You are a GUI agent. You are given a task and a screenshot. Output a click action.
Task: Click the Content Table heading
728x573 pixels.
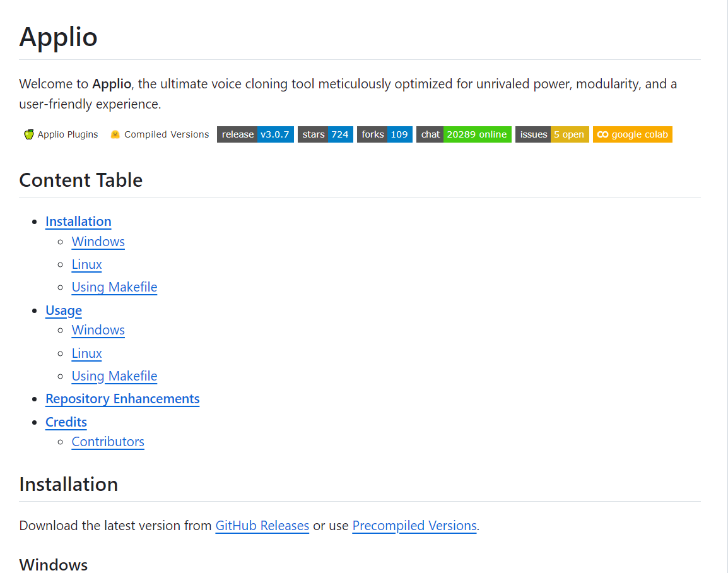(x=81, y=180)
